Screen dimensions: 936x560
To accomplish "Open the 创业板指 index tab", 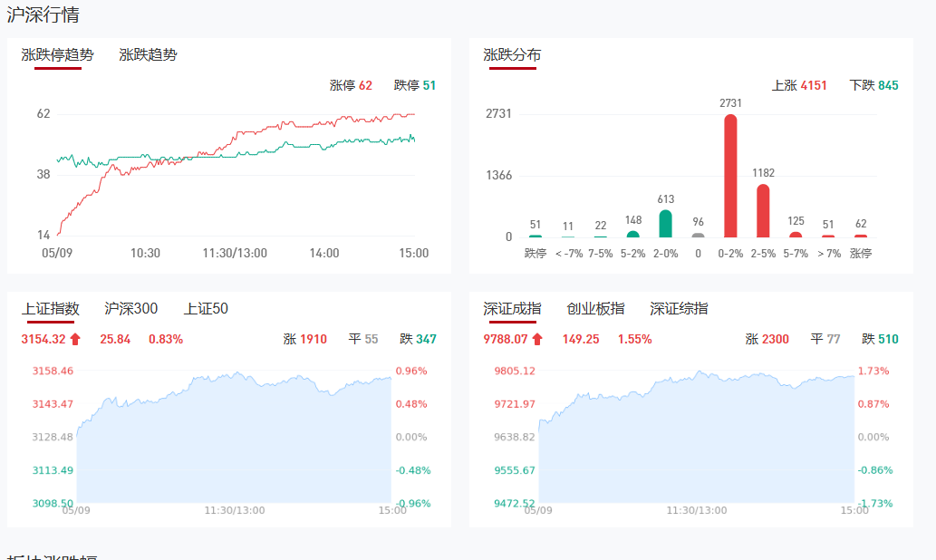I will click(x=595, y=309).
